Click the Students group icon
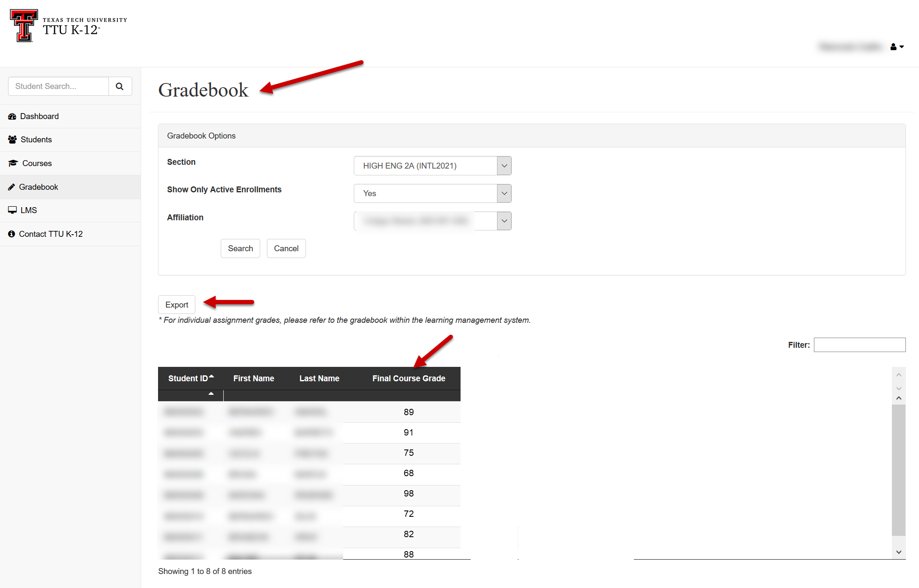 tap(12, 140)
